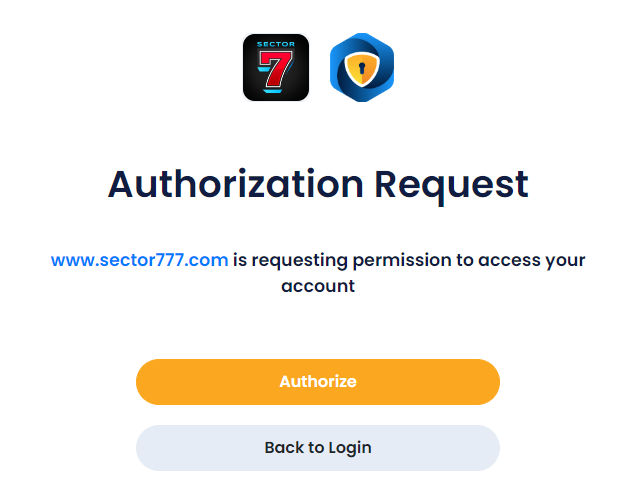The image size is (624, 479).
Task: Click the Authorization Request heading
Action: pyautogui.click(x=317, y=185)
